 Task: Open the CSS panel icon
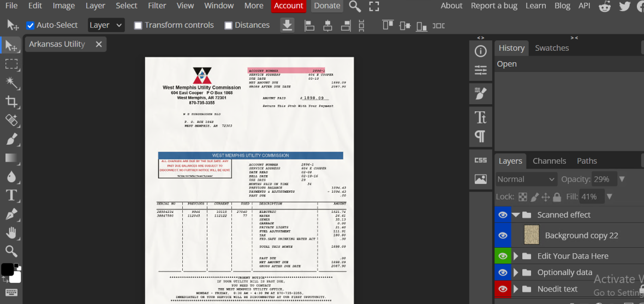coord(480,160)
